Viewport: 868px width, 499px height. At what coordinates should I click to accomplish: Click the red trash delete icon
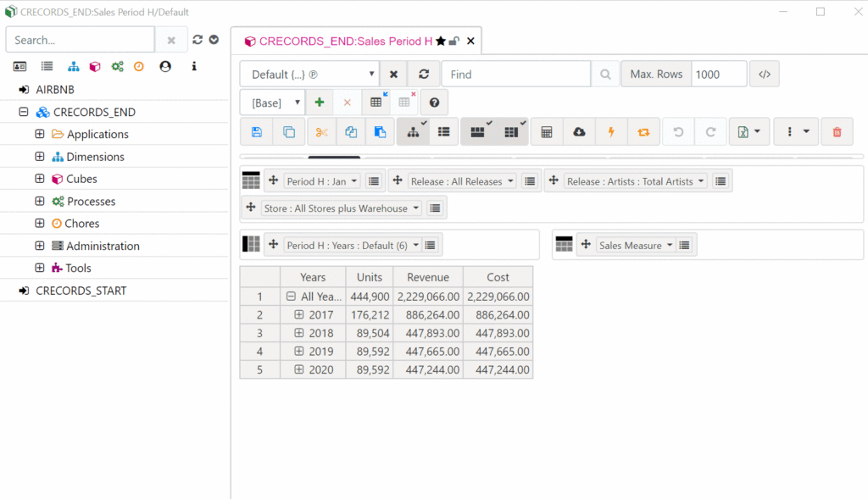click(x=837, y=132)
